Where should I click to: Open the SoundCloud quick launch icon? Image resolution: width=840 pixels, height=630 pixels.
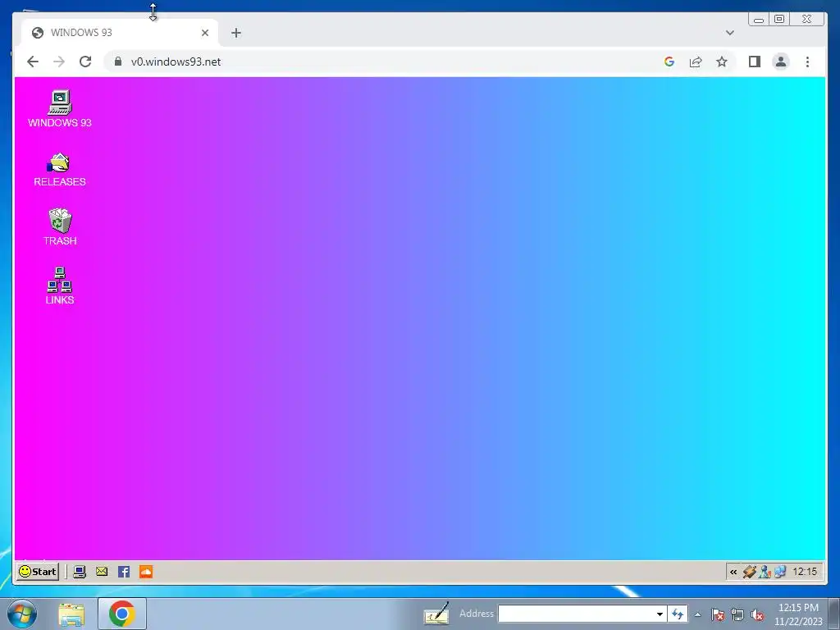(146, 572)
